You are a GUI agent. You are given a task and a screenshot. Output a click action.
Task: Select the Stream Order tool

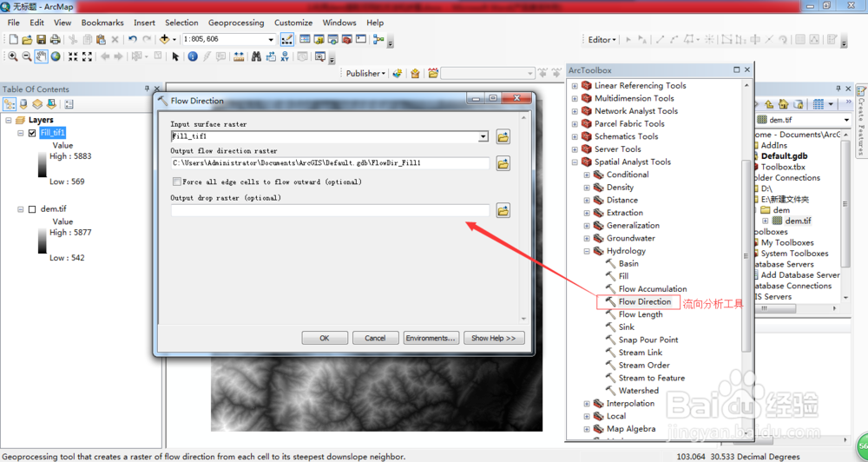pos(644,366)
